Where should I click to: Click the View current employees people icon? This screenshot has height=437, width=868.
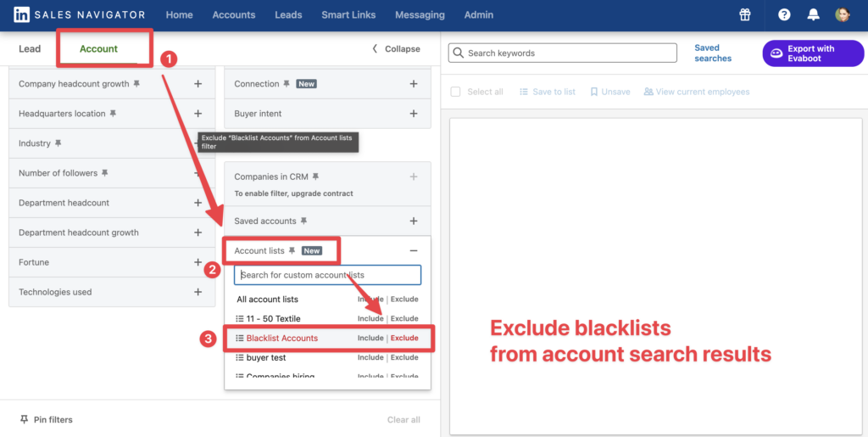pos(648,92)
